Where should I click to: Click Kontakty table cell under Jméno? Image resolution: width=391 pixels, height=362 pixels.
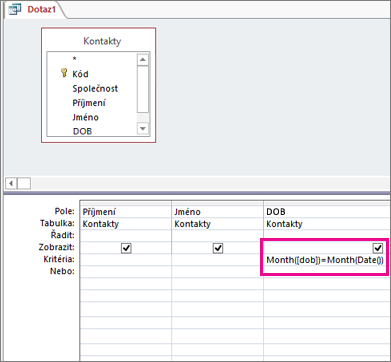click(217, 224)
